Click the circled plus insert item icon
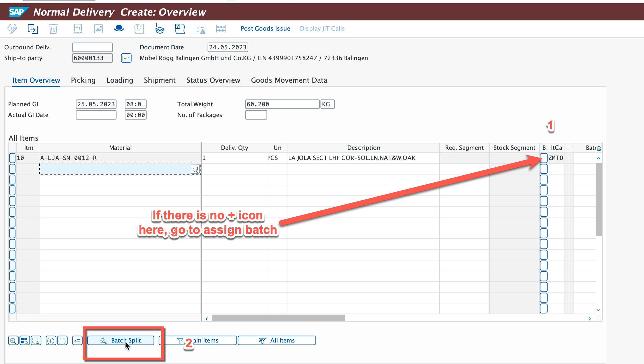This screenshot has height=364, width=644. [51, 341]
